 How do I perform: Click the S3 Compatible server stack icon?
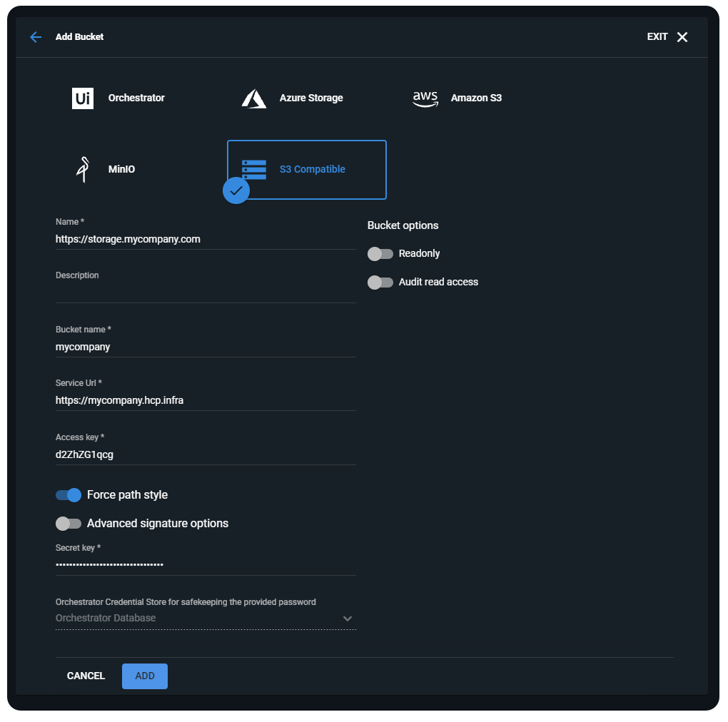(x=253, y=169)
